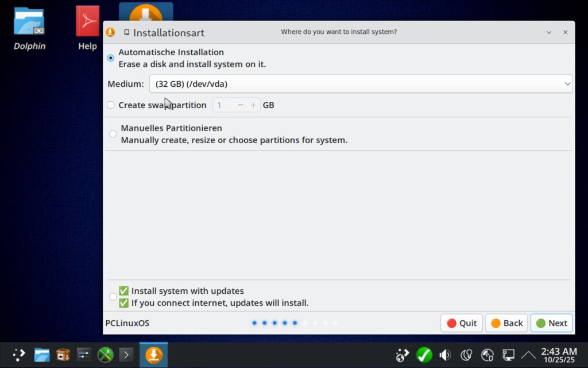Select the Automatische Installation radio button
This screenshot has height=368, width=588.
point(111,58)
